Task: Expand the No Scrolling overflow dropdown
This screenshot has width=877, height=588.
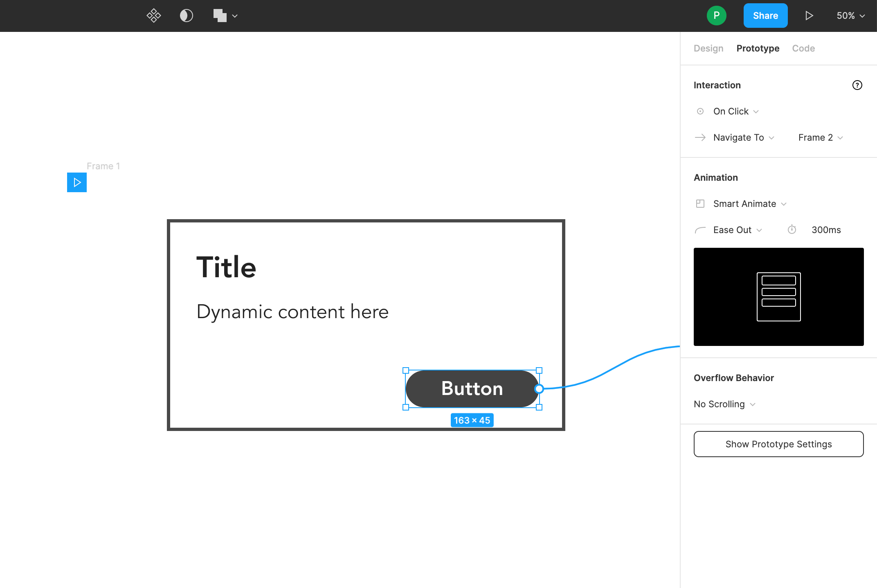Action: [725, 404]
